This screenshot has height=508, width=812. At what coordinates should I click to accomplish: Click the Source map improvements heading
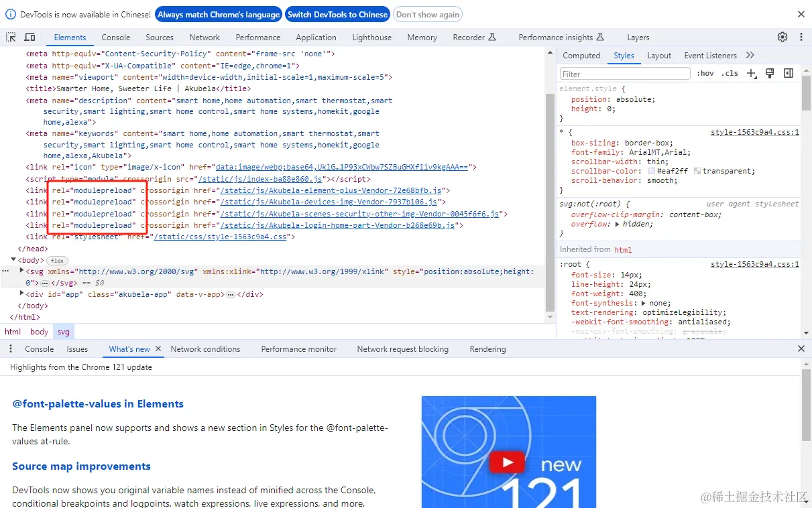pyautogui.click(x=81, y=466)
